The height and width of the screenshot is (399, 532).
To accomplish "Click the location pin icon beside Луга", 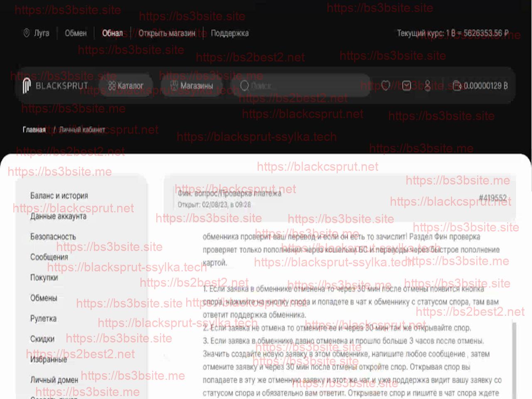I will tap(27, 33).
